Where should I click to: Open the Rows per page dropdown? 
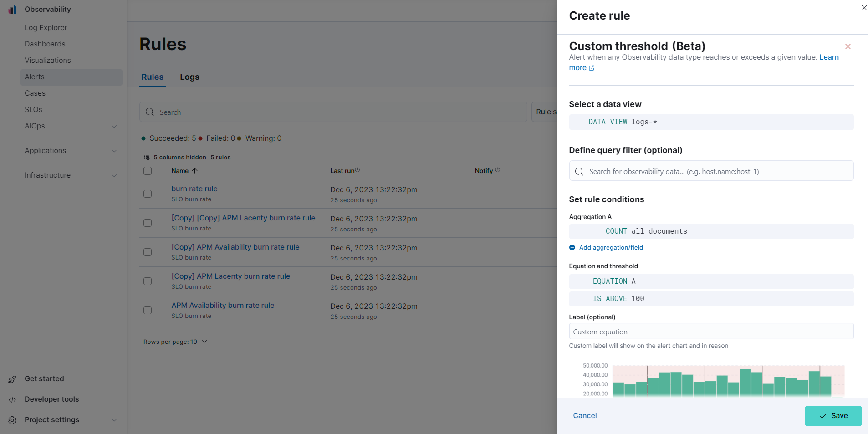click(x=175, y=342)
